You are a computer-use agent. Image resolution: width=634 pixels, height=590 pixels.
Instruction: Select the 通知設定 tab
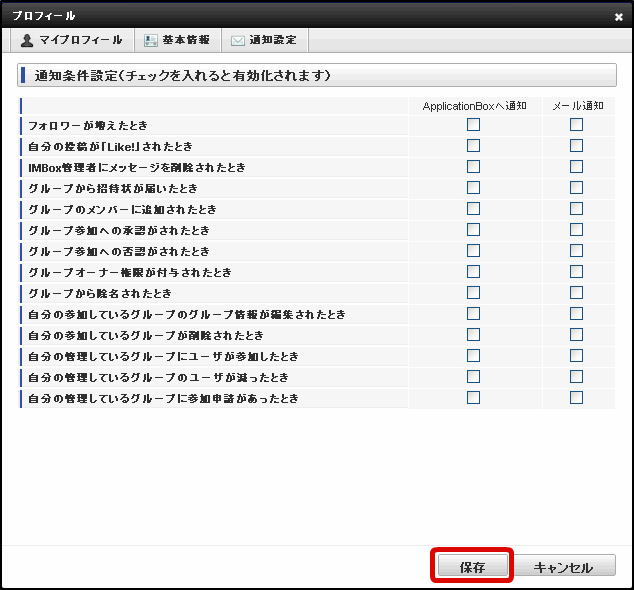[x=265, y=40]
